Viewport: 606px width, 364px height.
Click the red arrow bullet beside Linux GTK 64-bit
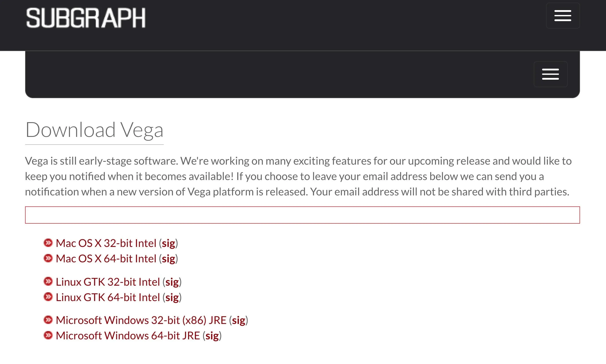[48, 297]
